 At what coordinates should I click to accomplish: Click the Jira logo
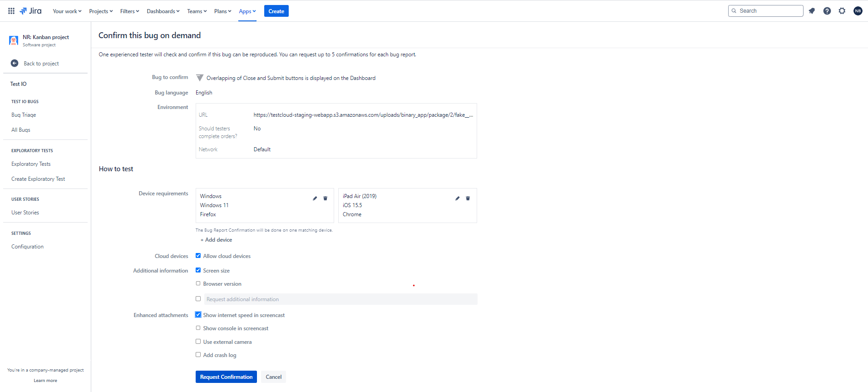click(x=30, y=11)
